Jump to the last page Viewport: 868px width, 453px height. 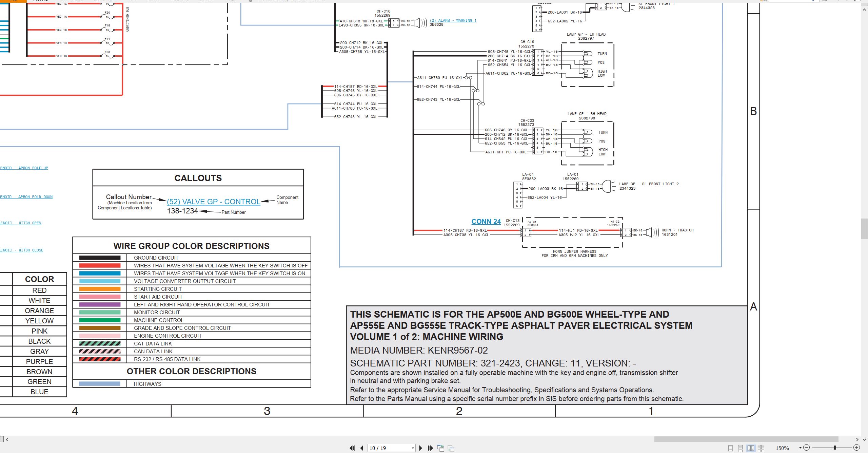pos(430,448)
